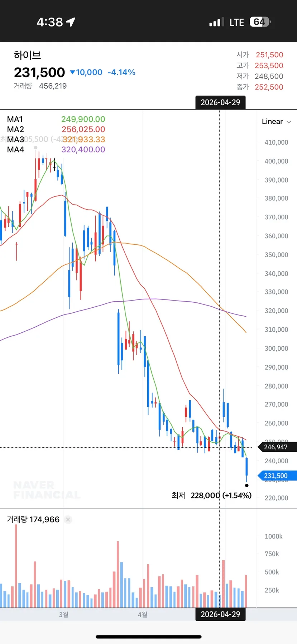Select the stock name 하이브
This screenshot has width=297, height=644.
point(28,55)
